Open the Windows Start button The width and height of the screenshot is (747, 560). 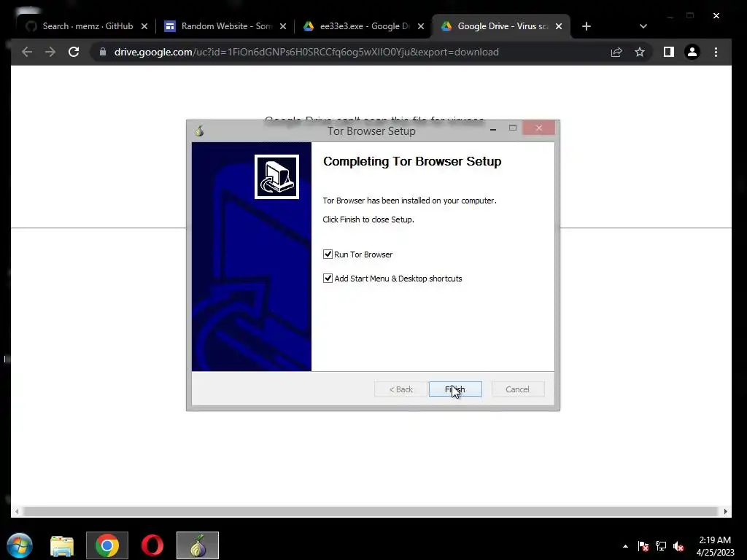(x=20, y=545)
